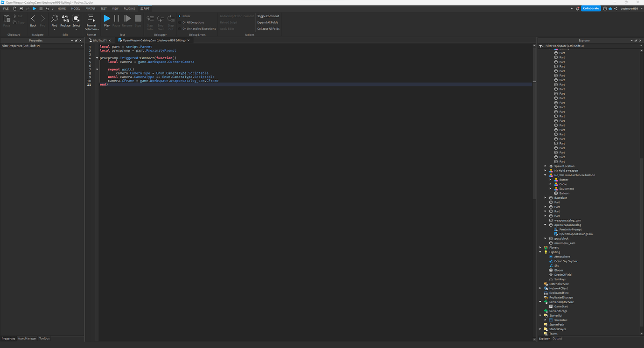Select the Stop icon in the Test section
Viewport: 644px width, 348px height.
click(x=138, y=19)
